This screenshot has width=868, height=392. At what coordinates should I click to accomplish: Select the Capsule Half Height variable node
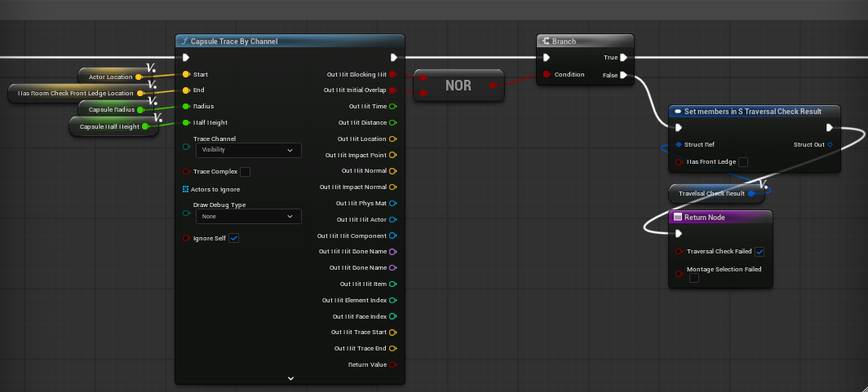(113, 126)
